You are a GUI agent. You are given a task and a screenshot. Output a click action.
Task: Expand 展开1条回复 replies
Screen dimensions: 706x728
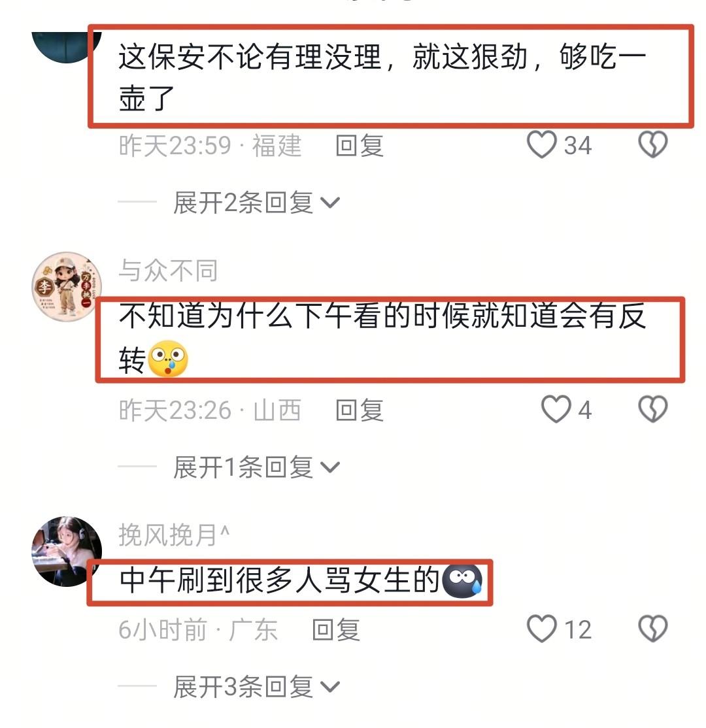[x=256, y=467]
